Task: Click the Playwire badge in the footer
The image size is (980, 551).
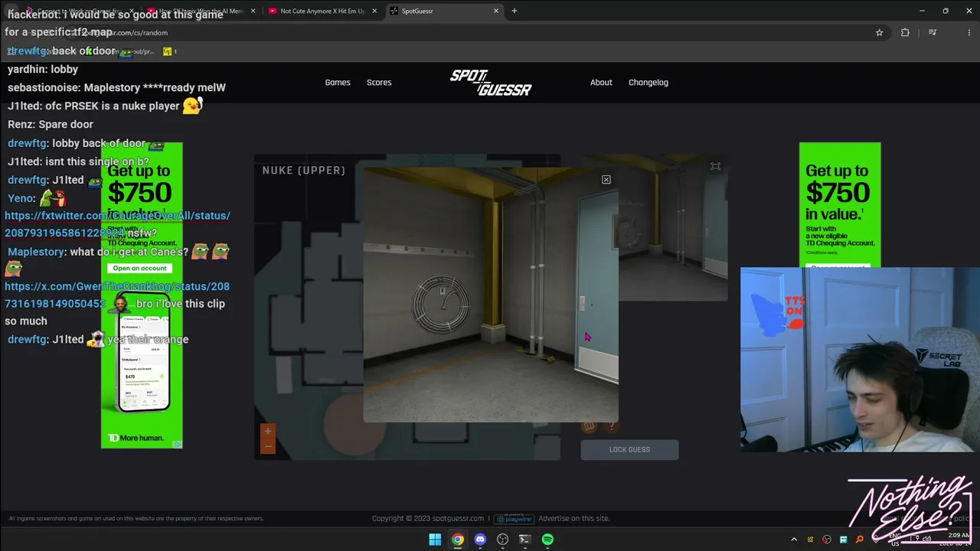Action: tap(514, 519)
